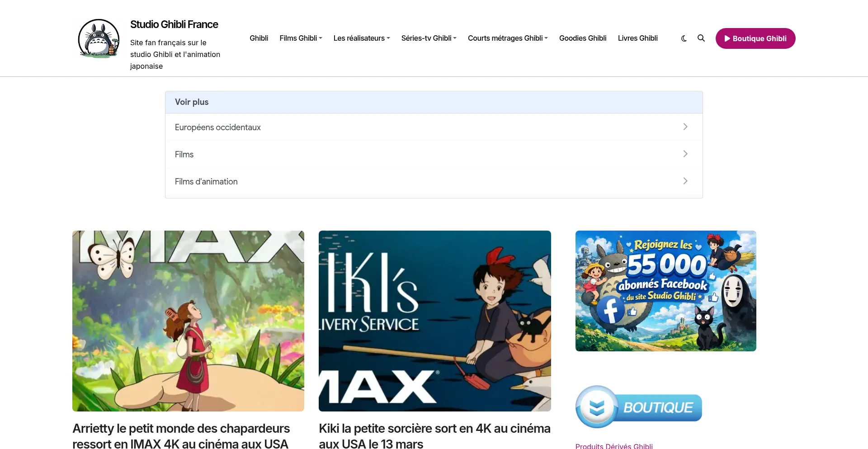Open the search magnifier icon
Viewport: 868px width, 449px height.
click(x=701, y=38)
